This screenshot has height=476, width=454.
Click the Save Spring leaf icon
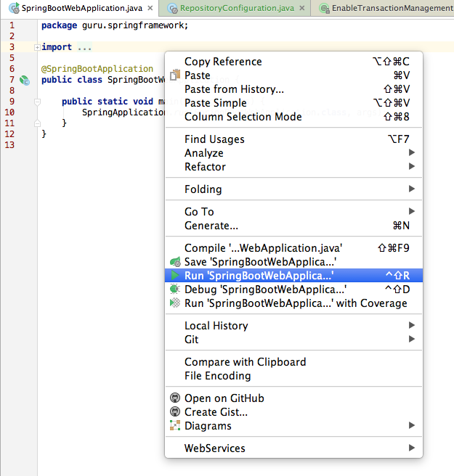coord(175,262)
